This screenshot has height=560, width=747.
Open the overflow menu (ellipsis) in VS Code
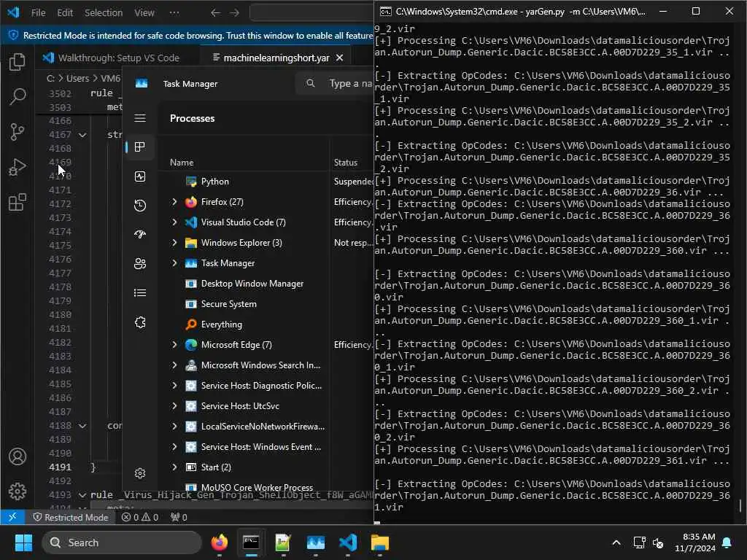pyautogui.click(x=174, y=13)
